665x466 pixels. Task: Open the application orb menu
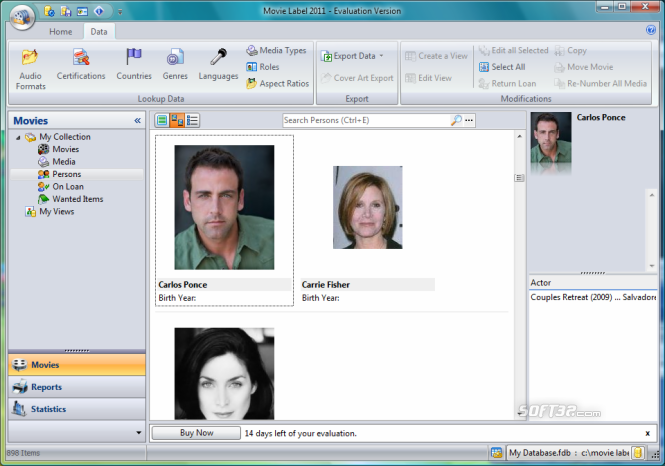[22, 17]
